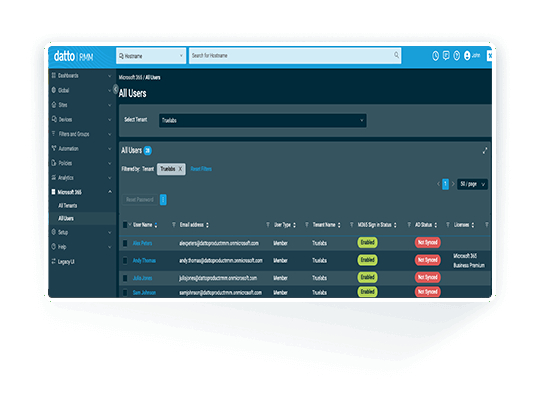Open the filter funnel for the M365 Sign in Status column

[x=409, y=225]
